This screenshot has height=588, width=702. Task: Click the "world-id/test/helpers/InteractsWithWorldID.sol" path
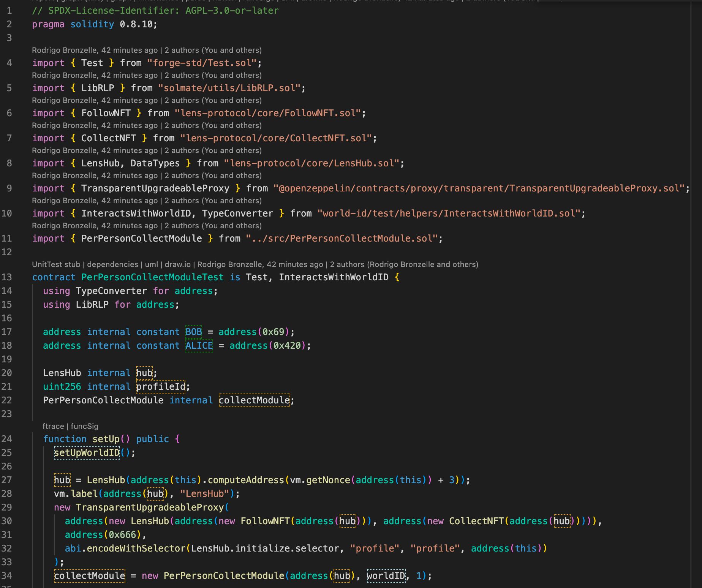click(x=449, y=213)
